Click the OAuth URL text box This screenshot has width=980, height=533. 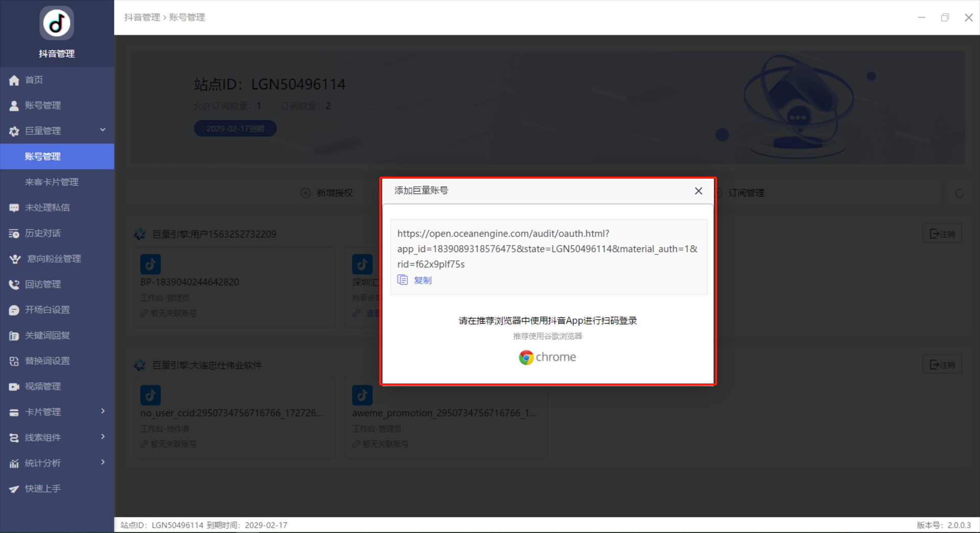pos(548,249)
